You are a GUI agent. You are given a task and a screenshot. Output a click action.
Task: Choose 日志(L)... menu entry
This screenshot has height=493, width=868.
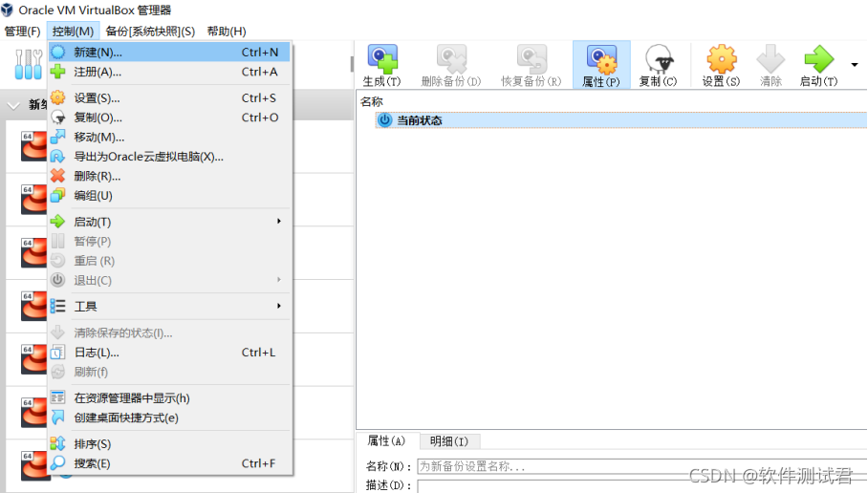pyautogui.click(x=169, y=353)
